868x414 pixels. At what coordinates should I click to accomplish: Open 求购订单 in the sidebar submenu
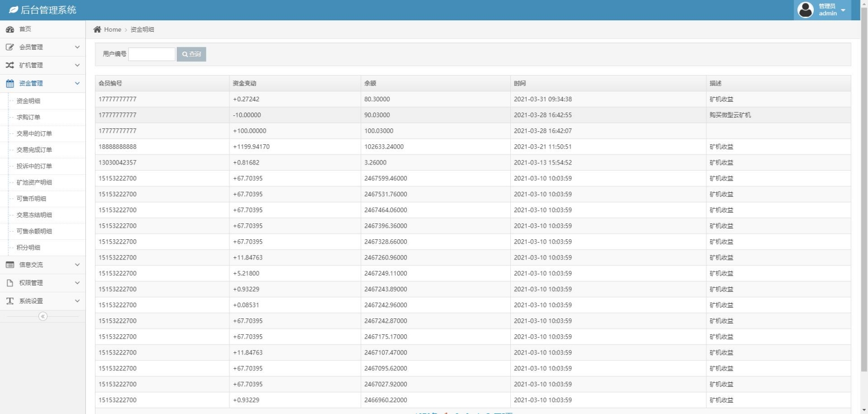pos(28,117)
